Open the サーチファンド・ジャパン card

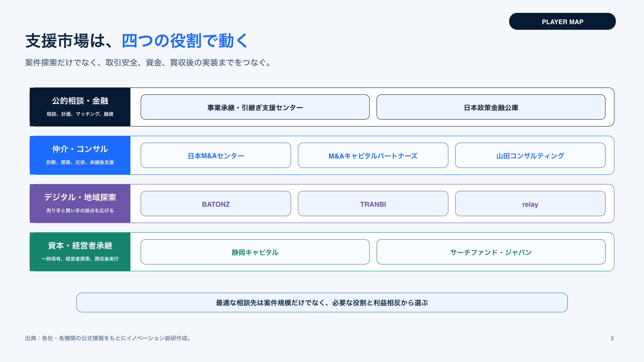491,252
